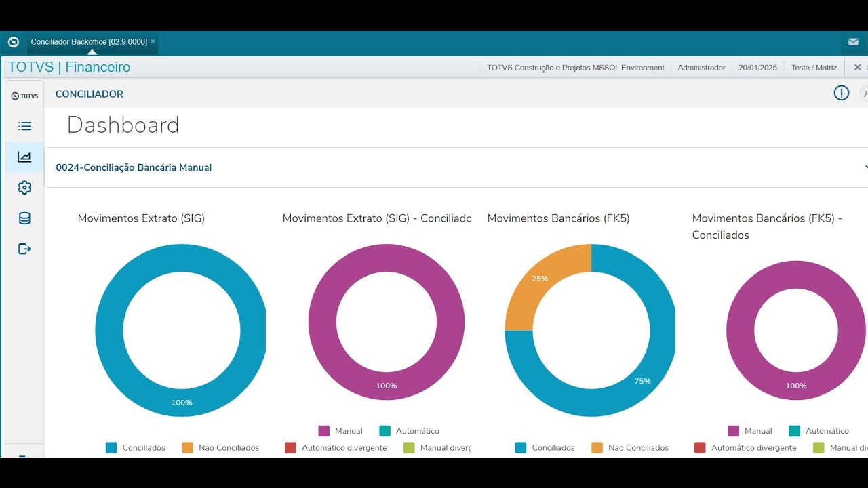Image resolution: width=868 pixels, height=488 pixels.
Task: Click "TOTVS Construção e Projetos MSSQL Environment" text
Action: point(576,68)
